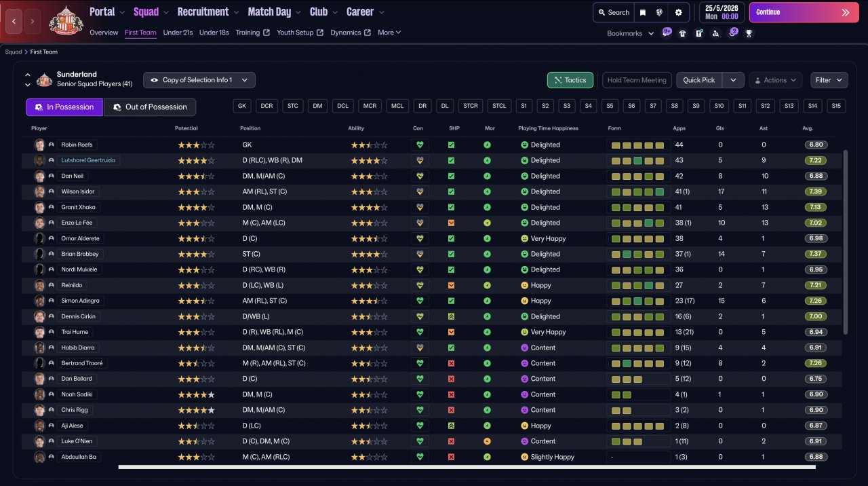Viewport: 868px width, 486px height.
Task: Click the scouting search icon in bookmarks bar
Action: click(x=715, y=33)
